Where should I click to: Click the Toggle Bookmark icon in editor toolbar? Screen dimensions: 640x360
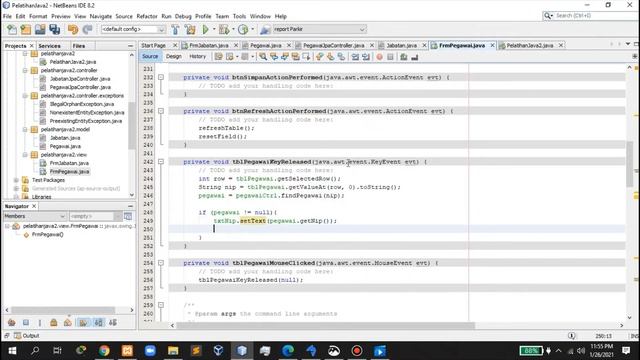341,57
